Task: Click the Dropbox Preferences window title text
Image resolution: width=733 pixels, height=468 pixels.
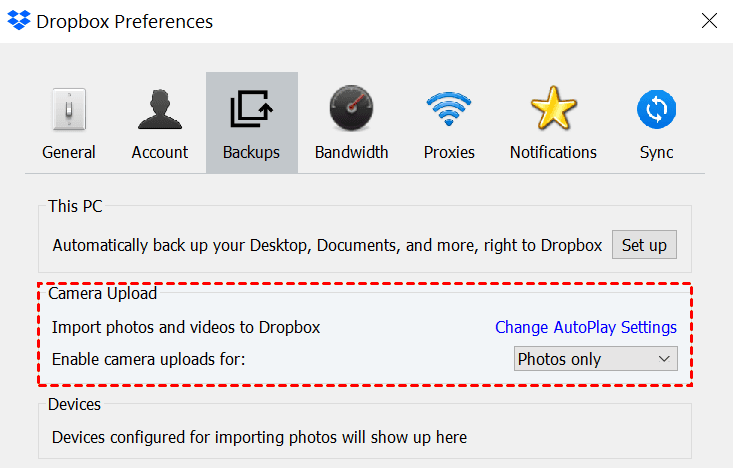Action: point(124,21)
